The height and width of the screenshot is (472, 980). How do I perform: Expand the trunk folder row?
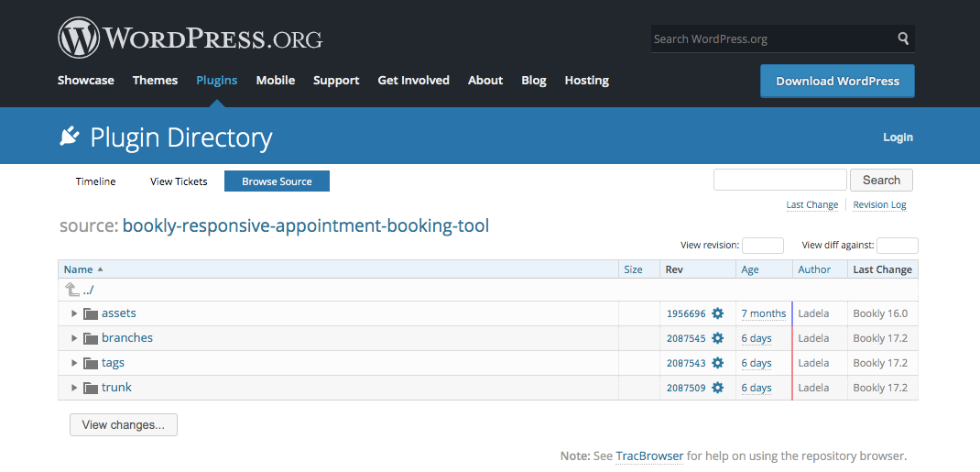(x=74, y=388)
